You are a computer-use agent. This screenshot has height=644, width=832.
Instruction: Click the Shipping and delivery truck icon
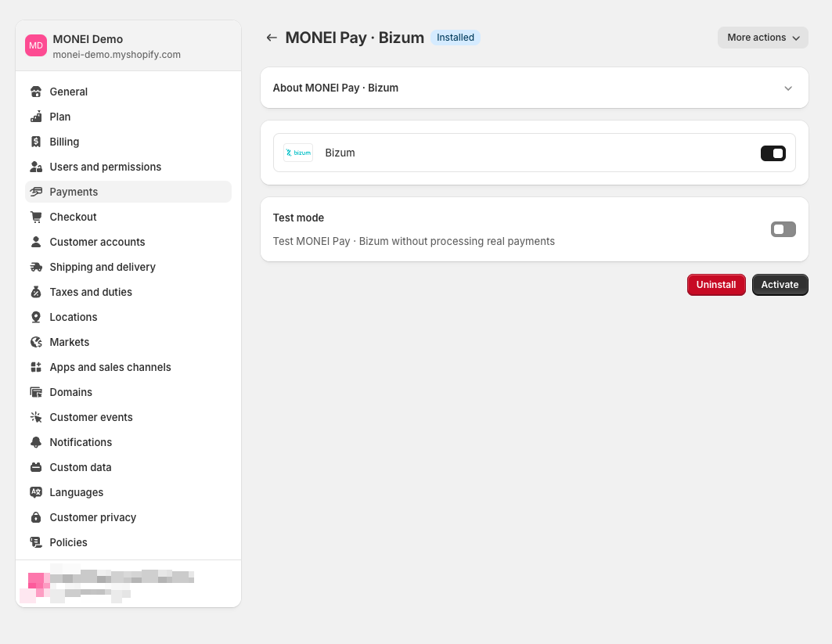tap(36, 267)
